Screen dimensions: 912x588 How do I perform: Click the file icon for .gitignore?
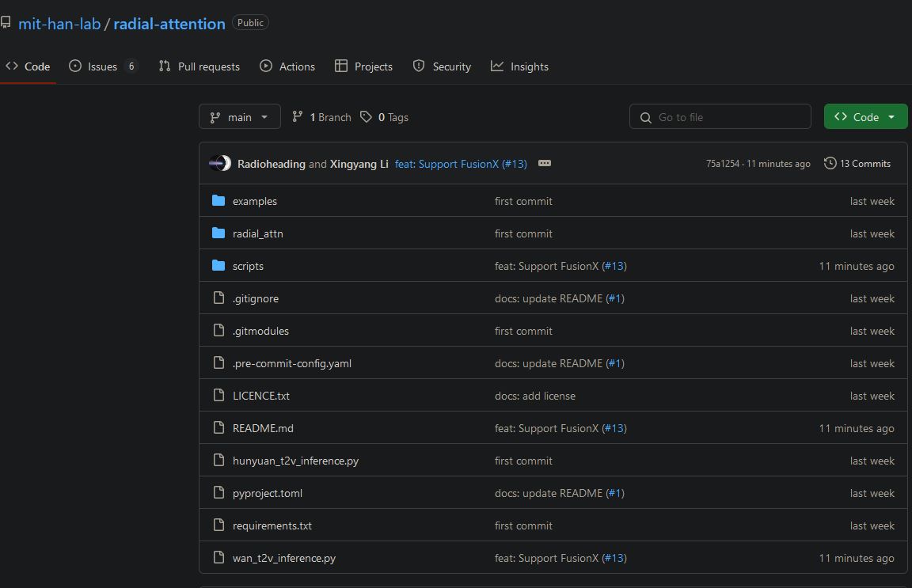218,298
